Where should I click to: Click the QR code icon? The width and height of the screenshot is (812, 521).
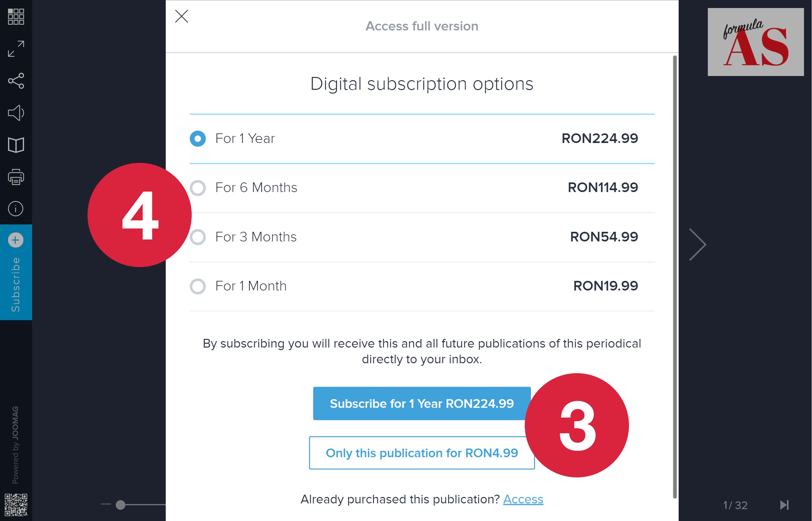coord(16,504)
